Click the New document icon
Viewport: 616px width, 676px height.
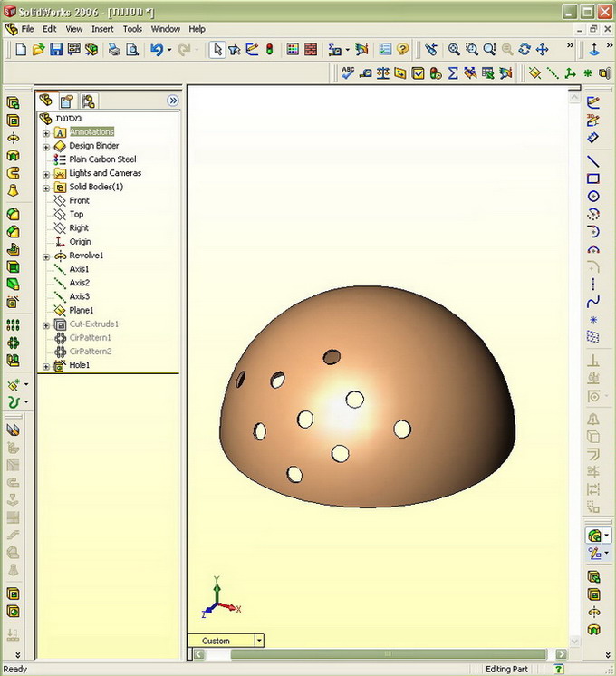[x=21, y=50]
